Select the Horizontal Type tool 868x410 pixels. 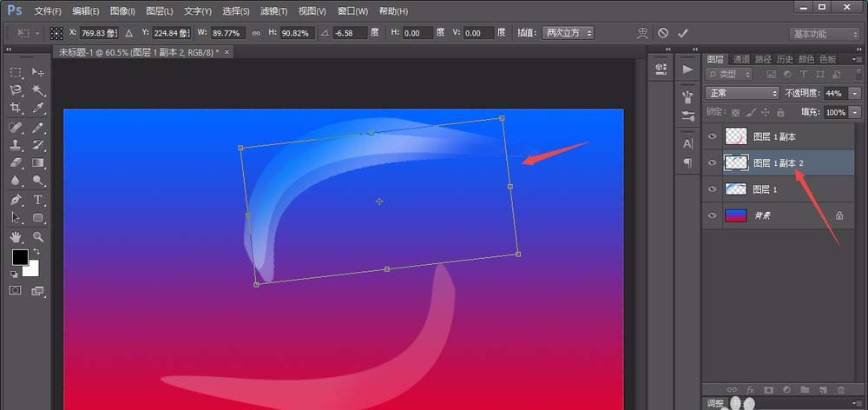[x=38, y=199]
